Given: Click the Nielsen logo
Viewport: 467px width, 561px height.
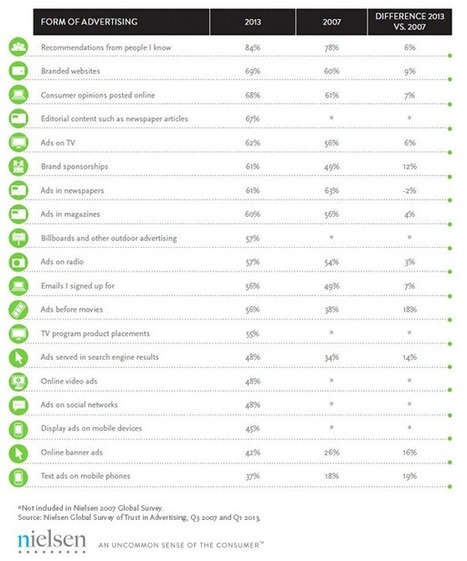Looking at the screenshot, I should [x=52, y=541].
